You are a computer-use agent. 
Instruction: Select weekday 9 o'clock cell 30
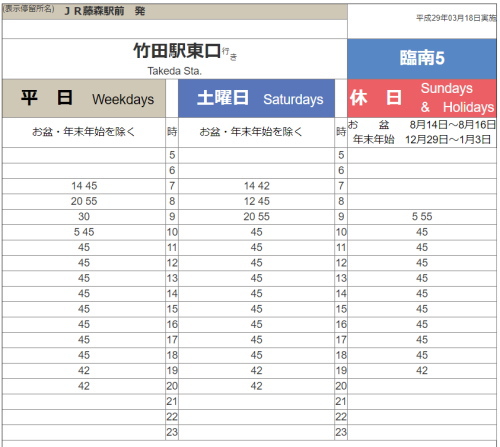point(84,217)
